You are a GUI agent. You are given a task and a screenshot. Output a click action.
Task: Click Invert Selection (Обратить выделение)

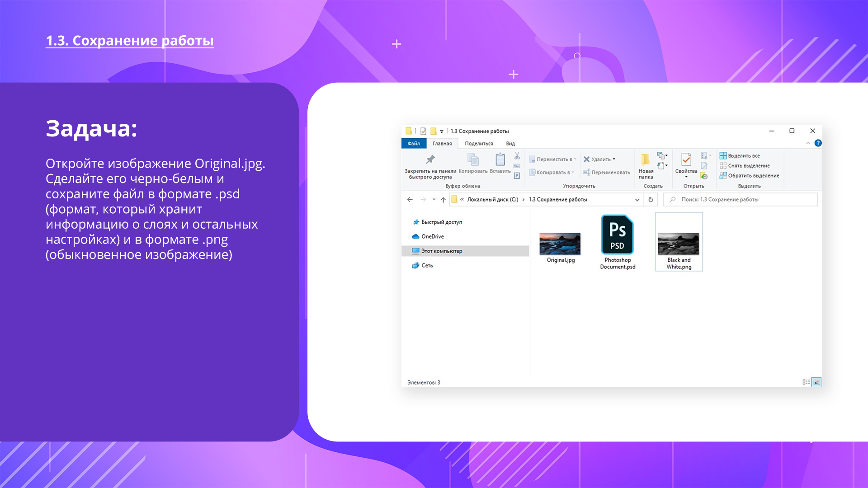pyautogui.click(x=753, y=176)
